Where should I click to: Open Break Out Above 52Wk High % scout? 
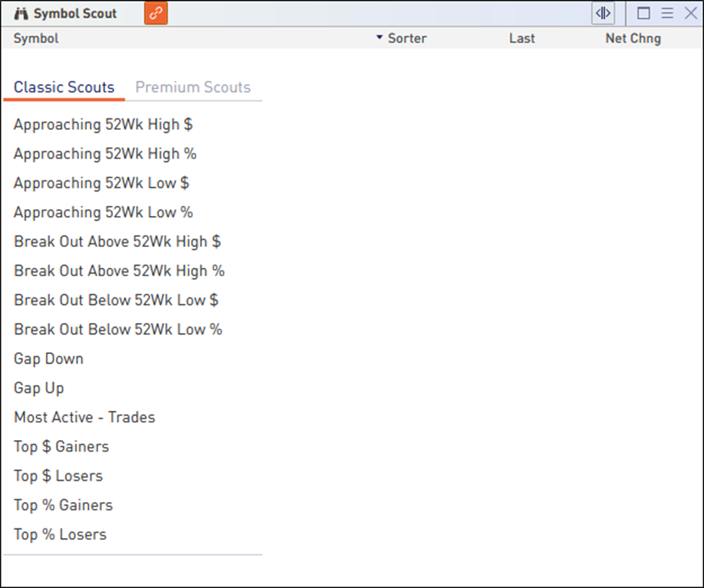click(x=119, y=271)
